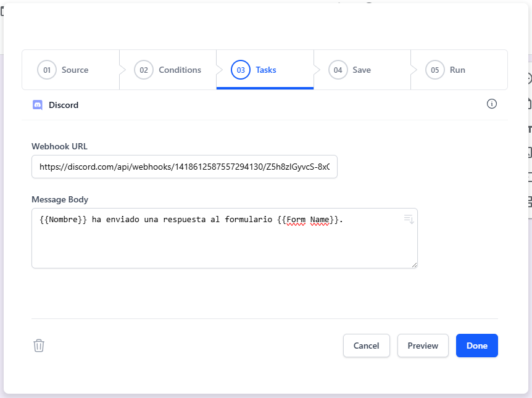This screenshot has width=532, height=398.
Task: Click the trash delete icon
Action: 39,346
